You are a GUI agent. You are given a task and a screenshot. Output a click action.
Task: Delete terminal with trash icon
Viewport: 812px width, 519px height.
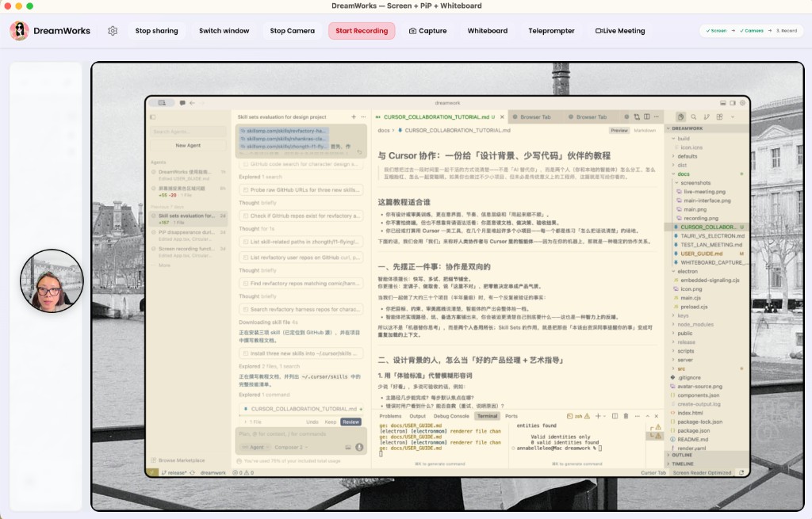point(626,416)
